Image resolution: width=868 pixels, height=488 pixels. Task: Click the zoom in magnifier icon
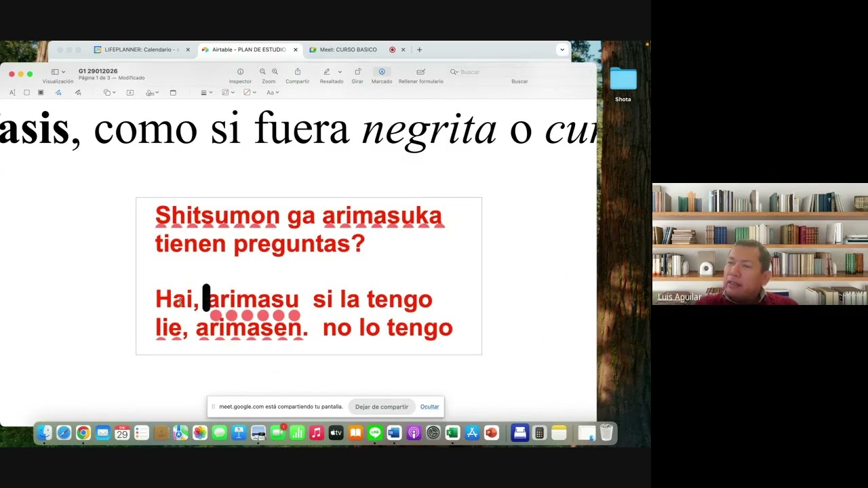tap(275, 72)
